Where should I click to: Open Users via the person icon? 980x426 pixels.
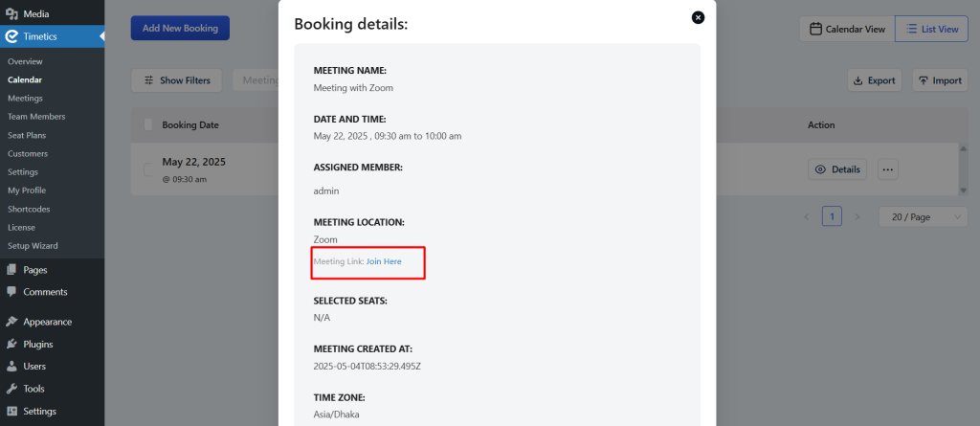click(x=11, y=366)
